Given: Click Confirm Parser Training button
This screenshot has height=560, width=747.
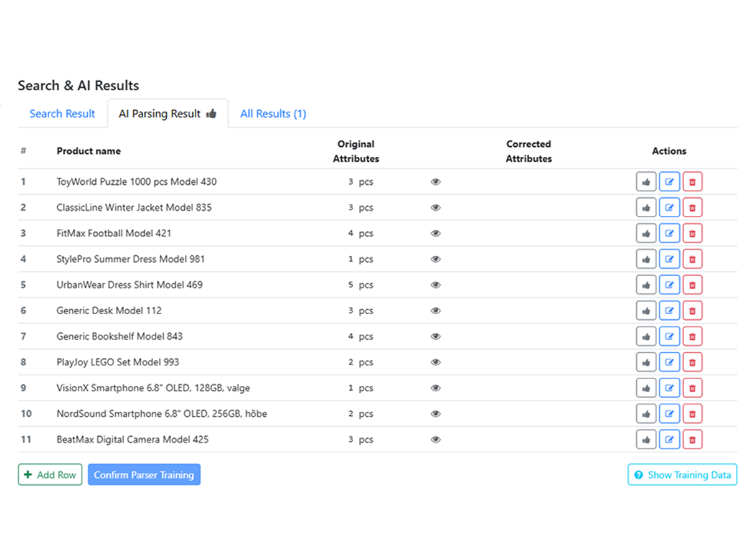Looking at the screenshot, I should coord(144,475).
